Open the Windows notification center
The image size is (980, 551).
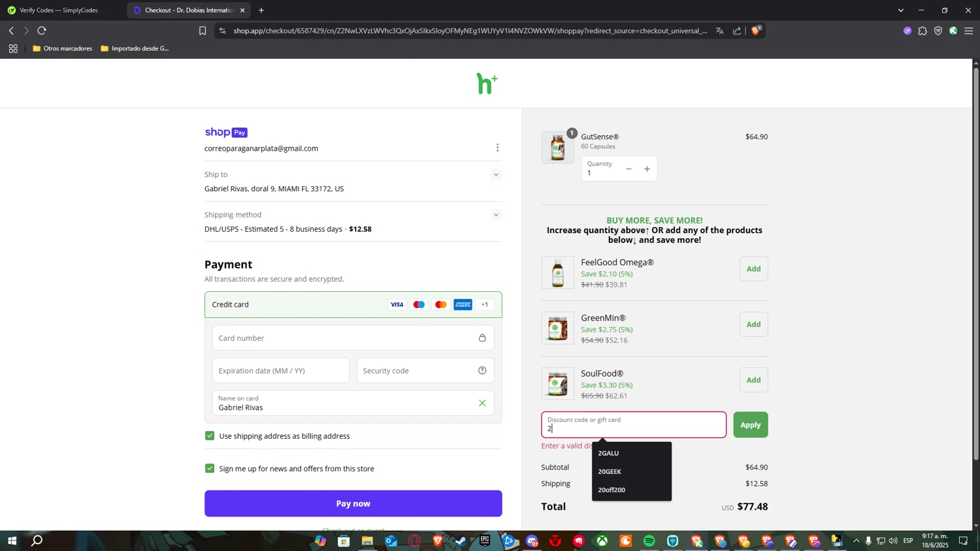pos(964,541)
